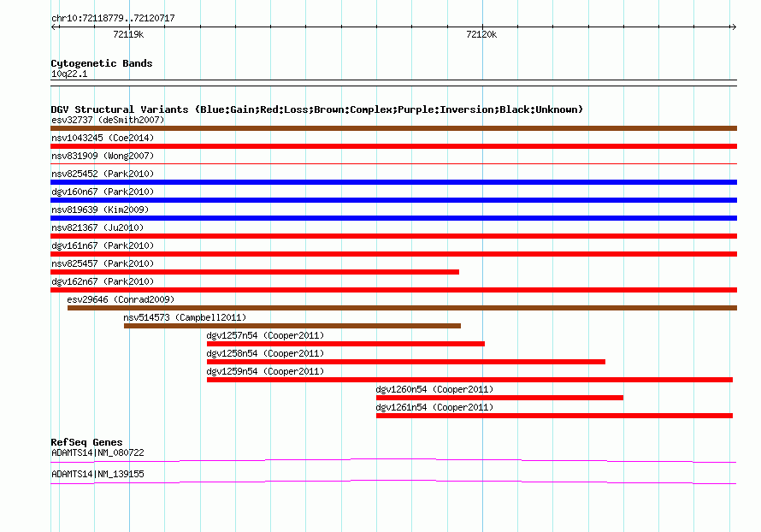Click the dgv162n67 (Park2010) red bar
Image resolution: width=761 pixels, height=532 pixels.
[x=393, y=290]
